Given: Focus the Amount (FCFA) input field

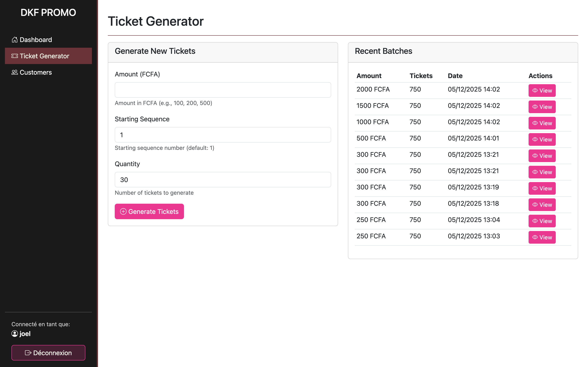Looking at the screenshot, I should point(223,90).
